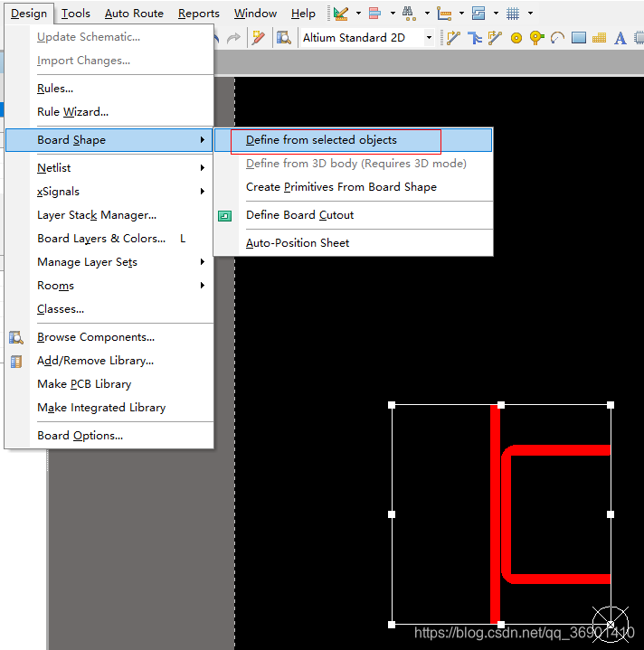
Task: Select Define Board Cutout option
Action: [x=299, y=215]
